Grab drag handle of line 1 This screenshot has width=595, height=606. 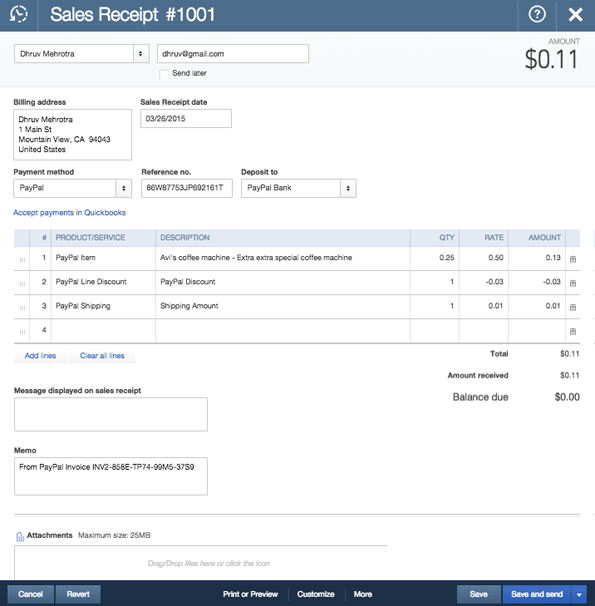pos(22,260)
